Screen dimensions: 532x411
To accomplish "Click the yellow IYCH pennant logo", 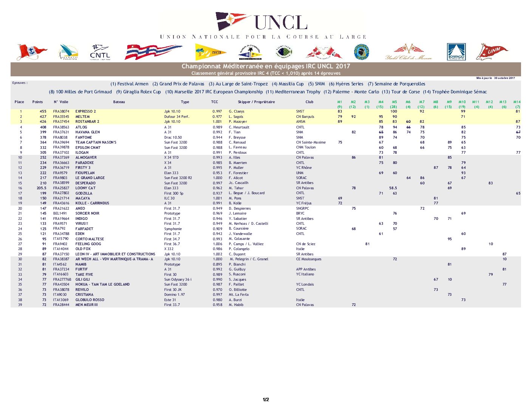I will pos(211,52).
